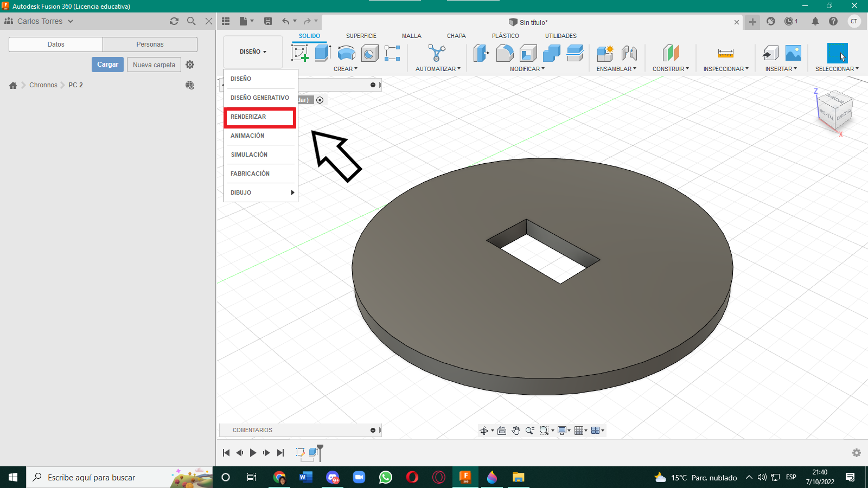The width and height of the screenshot is (868, 488).
Task: Open the Diseño workspace dropdown
Action: (x=253, y=52)
